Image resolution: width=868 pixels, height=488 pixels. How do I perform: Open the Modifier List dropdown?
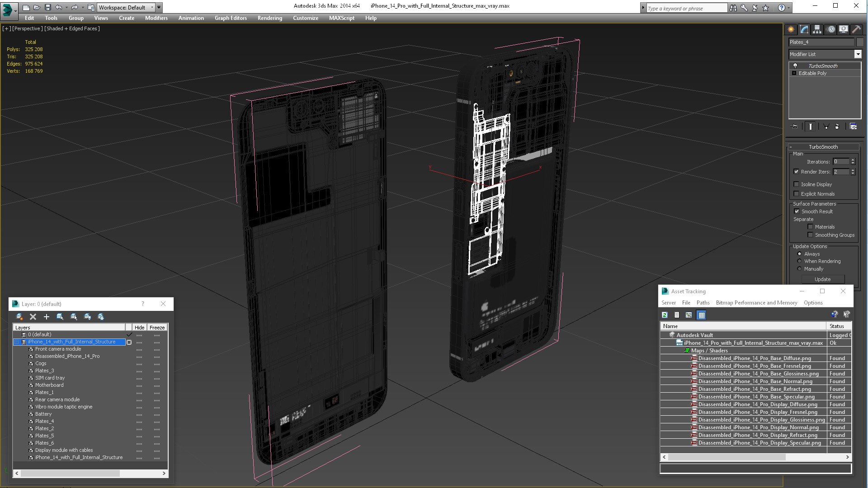[x=858, y=54]
